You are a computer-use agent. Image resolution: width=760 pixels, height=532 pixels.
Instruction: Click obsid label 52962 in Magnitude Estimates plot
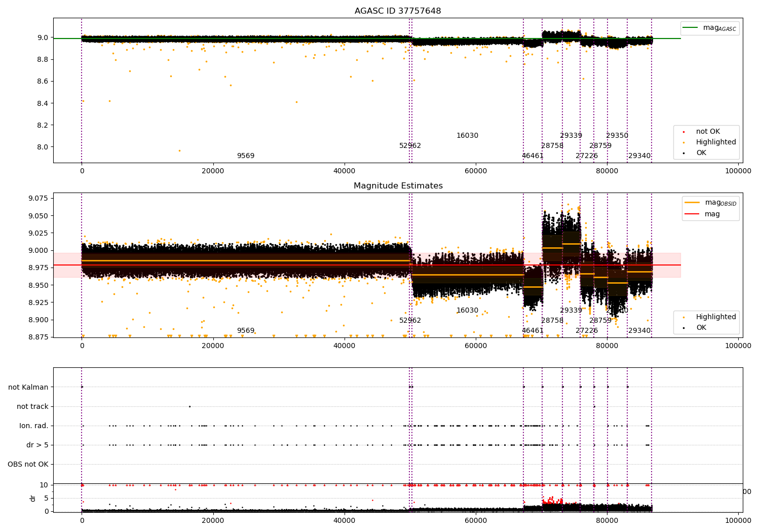[410, 321]
